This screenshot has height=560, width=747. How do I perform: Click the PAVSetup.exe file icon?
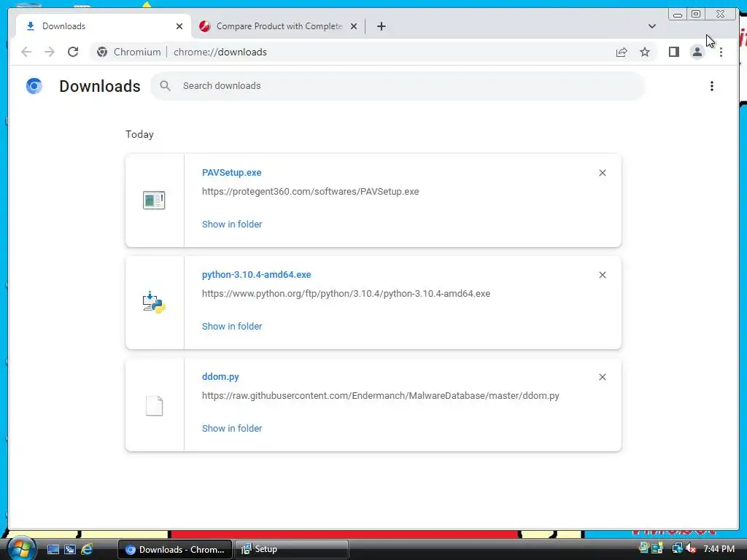pos(154,200)
